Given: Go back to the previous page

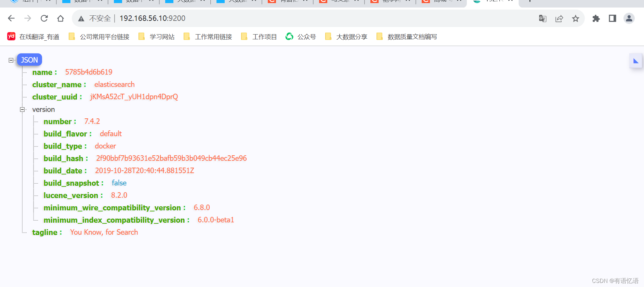Looking at the screenshot, I should pyautogui.click(x=11, y=18).
